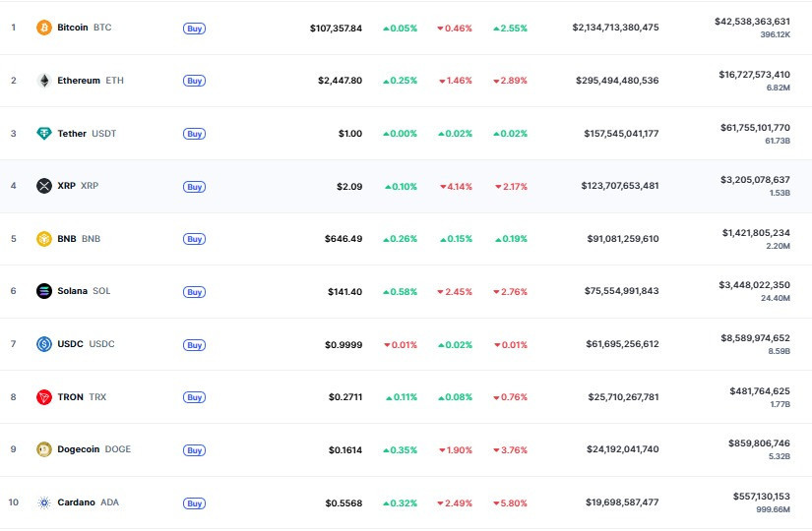Click TRON price $0.2711

coord(345,397)
